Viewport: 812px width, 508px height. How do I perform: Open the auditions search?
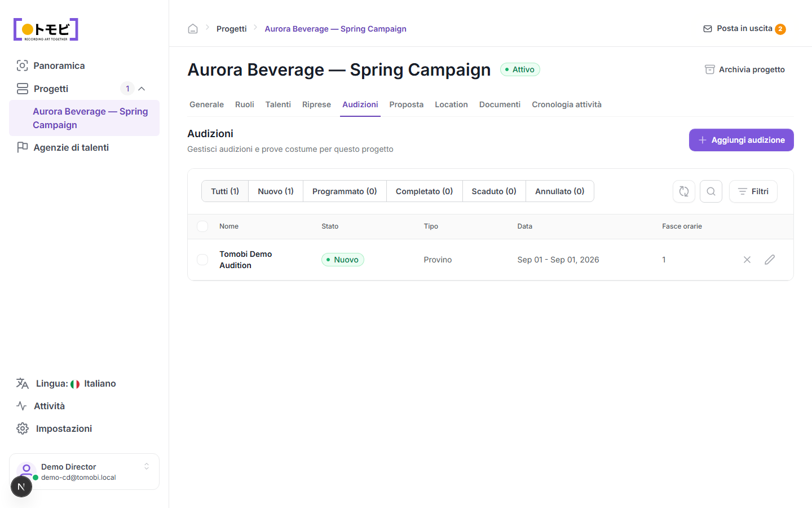[x=711, y=191]
